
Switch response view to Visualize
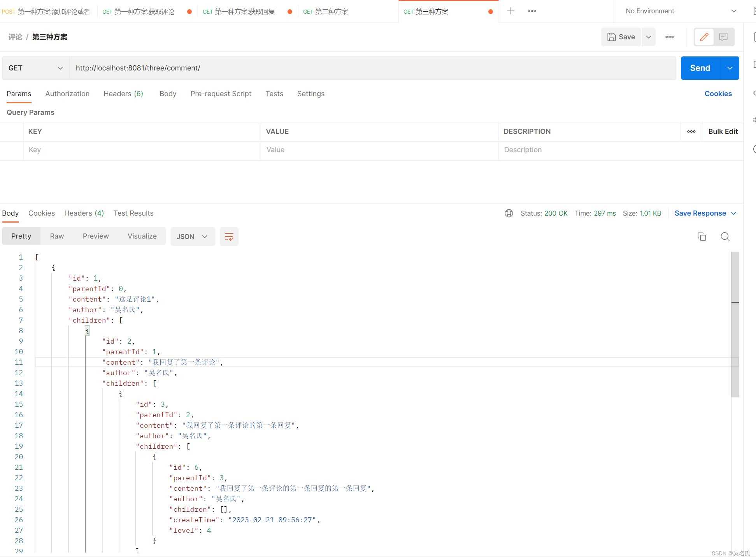pos(142,237)
